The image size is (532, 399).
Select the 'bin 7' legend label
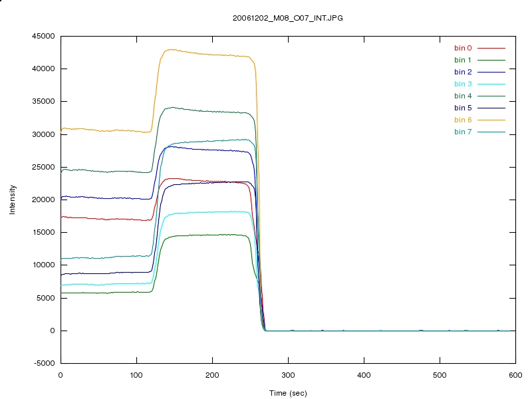pyautogui.click(x=463, y=132)
